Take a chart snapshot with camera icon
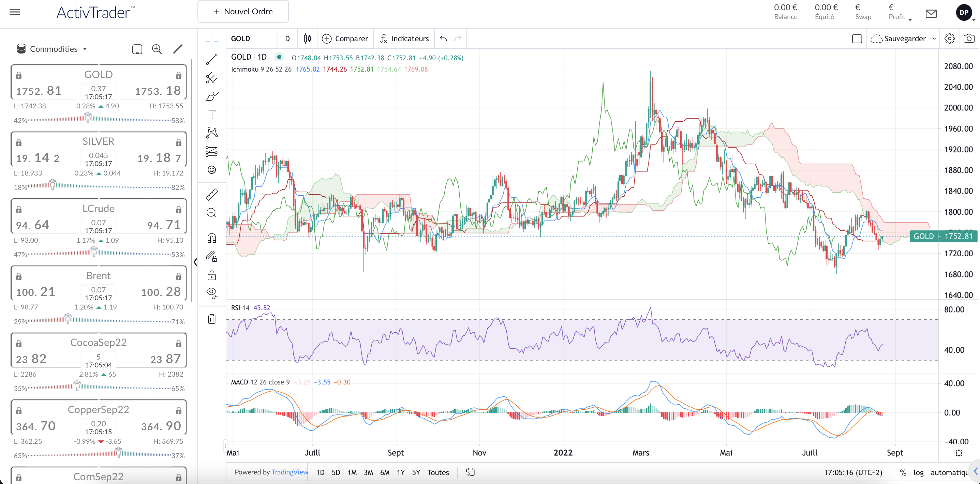This screenshot has width=980, height=484. [969, 39]
